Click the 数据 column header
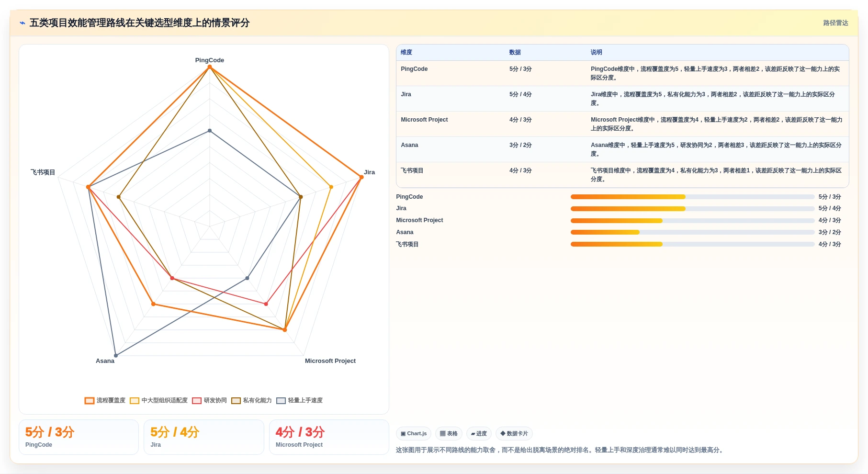This screenshot has height=474, width=868. (515, 53)
